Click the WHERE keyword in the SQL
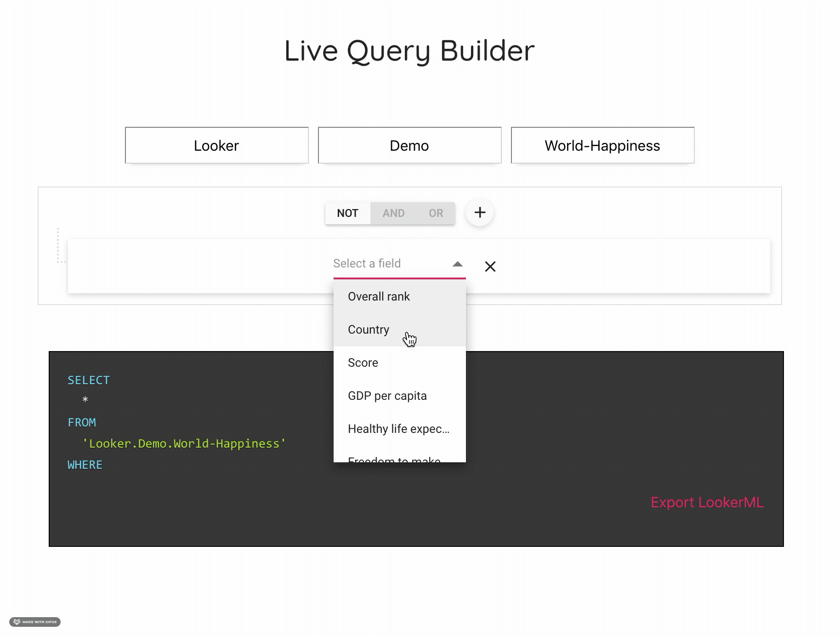Viewport: 840px width, 636px height. click(x=85, y=465)
